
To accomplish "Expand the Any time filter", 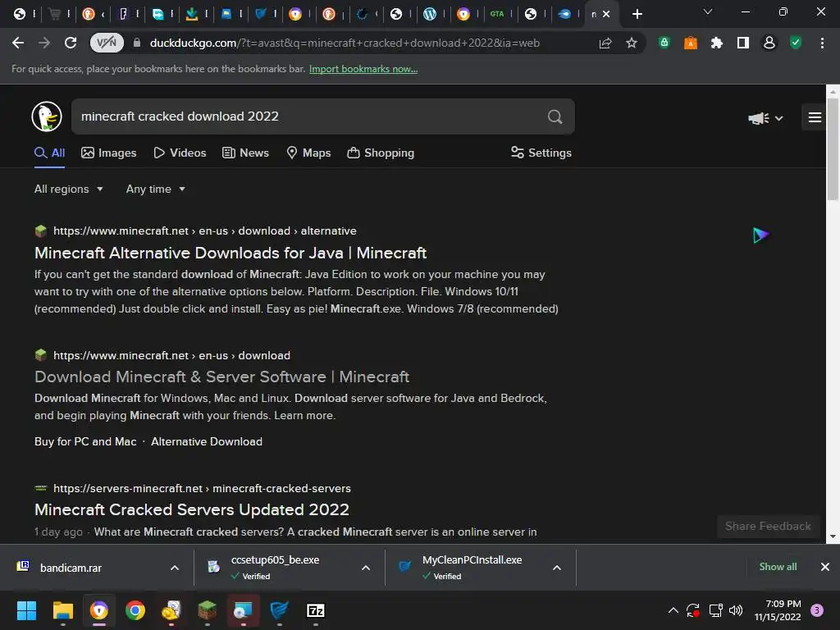I will [155, 189].
